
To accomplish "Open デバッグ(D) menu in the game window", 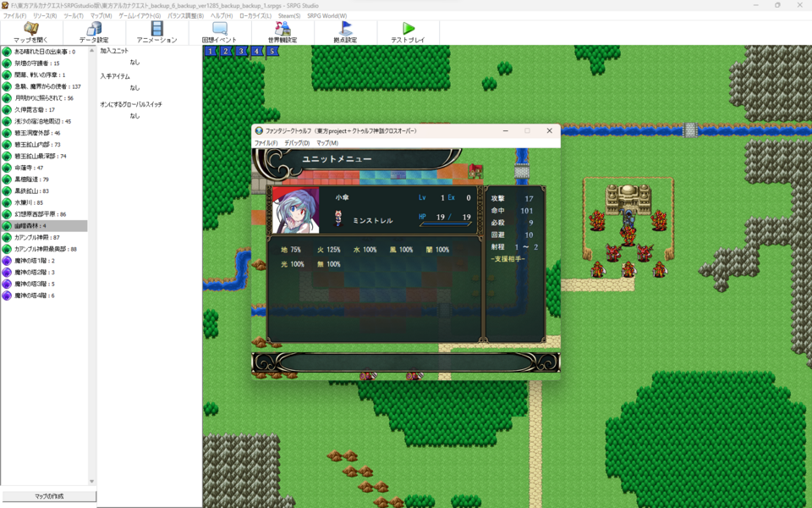I will (297, 143).
